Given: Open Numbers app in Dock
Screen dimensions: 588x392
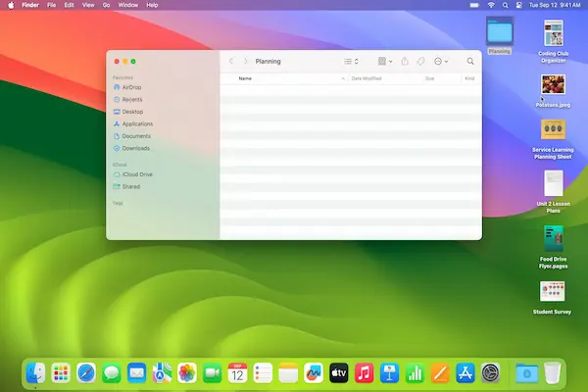Looking at the screenshot, I should [415, 372].
